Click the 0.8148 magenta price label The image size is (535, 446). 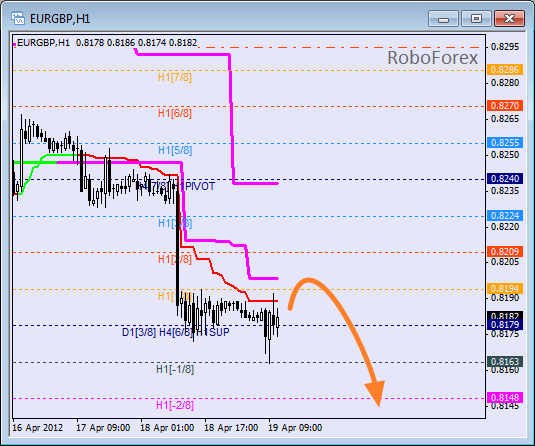coord(505,398)
